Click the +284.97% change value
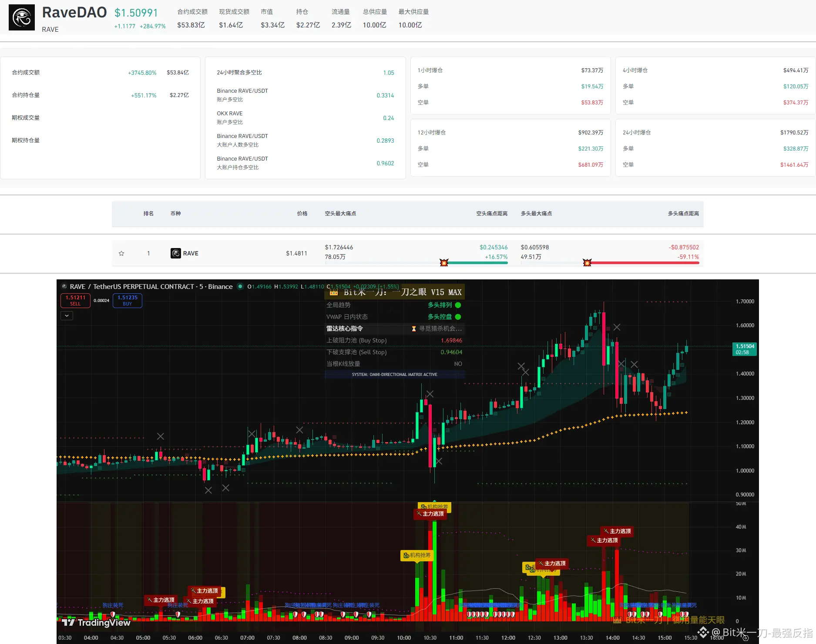Screen dimensions: 816x644 [153, 26]
